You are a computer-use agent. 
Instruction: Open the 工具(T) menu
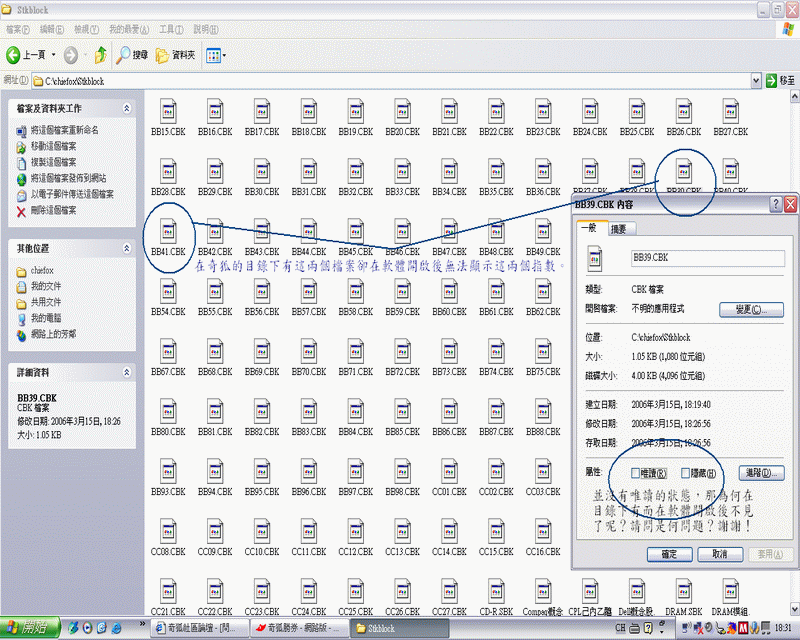click(170, 29)
